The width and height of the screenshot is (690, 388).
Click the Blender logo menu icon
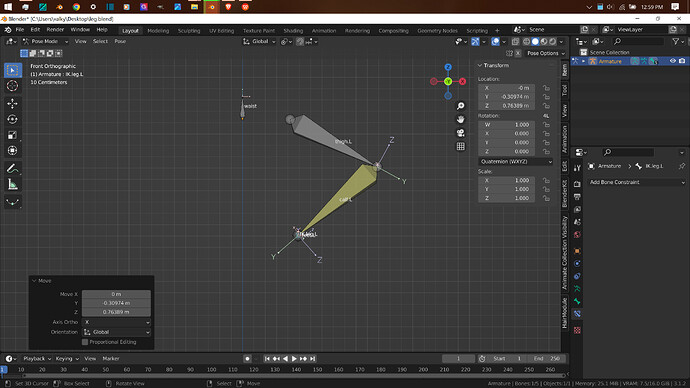pos(7,29)
